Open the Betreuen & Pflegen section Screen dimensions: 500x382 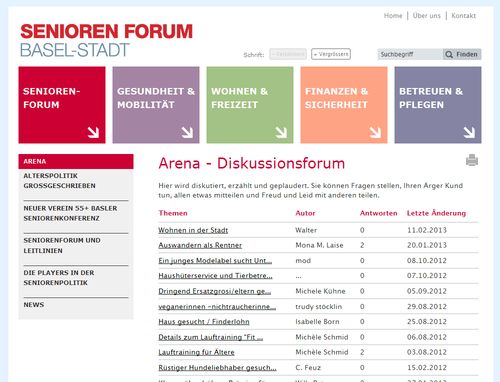[x=438, y=105]
